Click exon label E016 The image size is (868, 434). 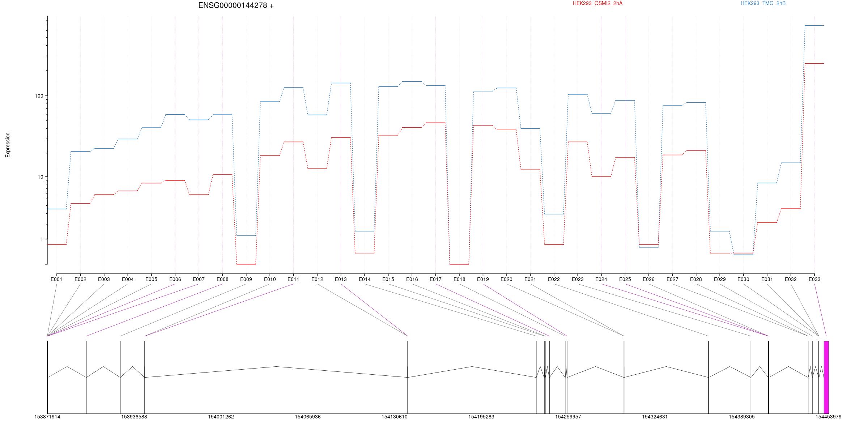[412, 279]
